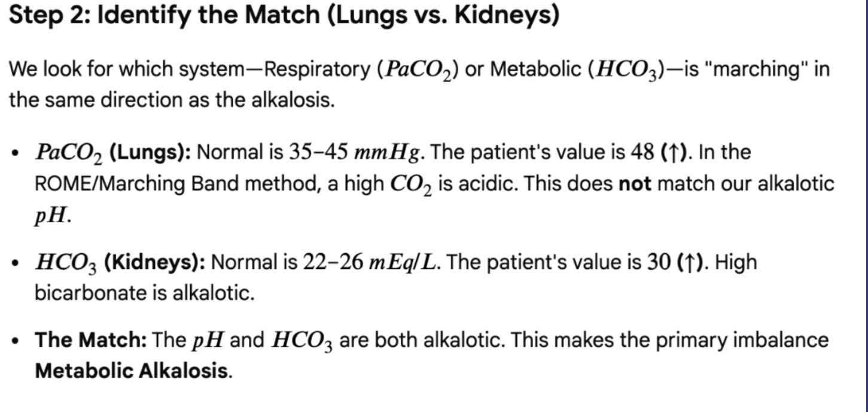
Task: Click "bicarbonate is alkalotic." text
Action: pyautogui.click(x=144, y=293)
